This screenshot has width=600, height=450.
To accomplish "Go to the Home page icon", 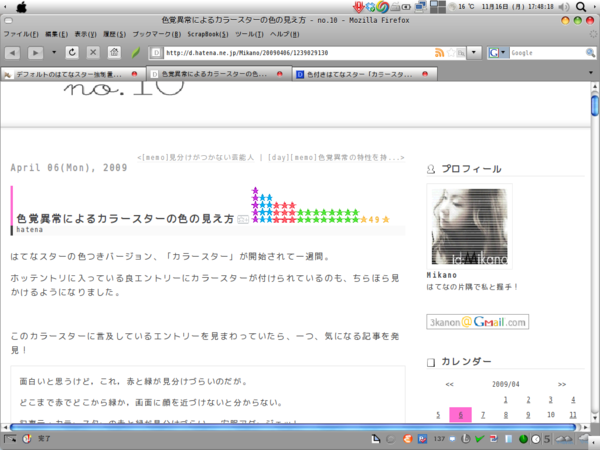I will click(114, 52).
